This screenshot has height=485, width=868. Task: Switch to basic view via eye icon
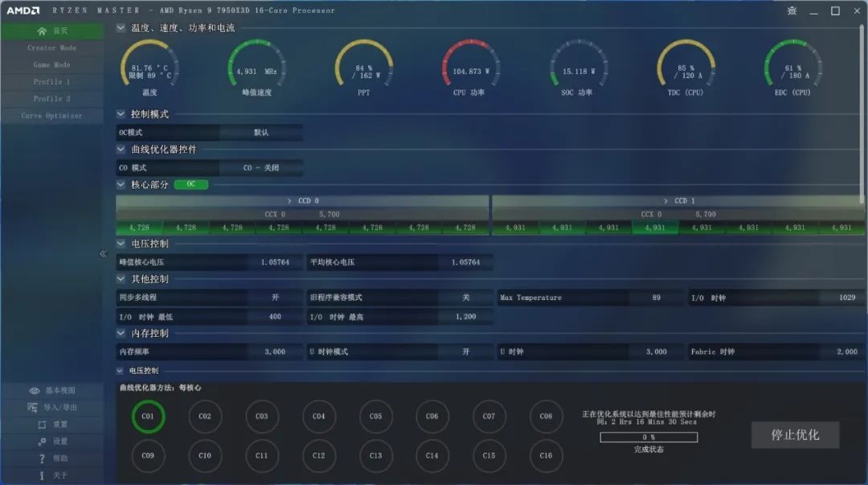pos(35,390)
